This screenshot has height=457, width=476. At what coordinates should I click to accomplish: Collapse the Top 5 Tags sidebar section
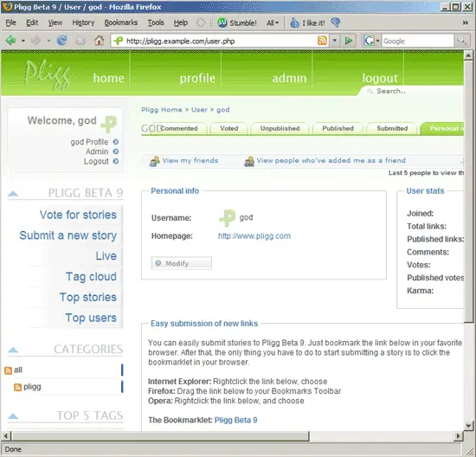tap(13, 416)
